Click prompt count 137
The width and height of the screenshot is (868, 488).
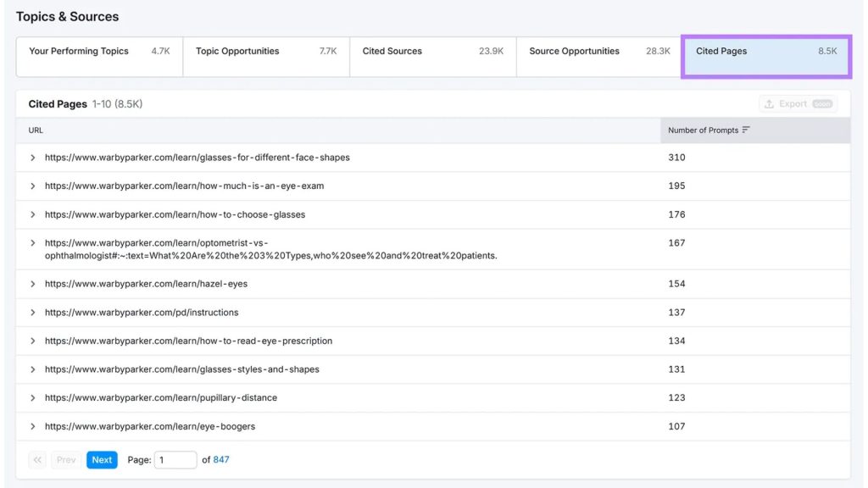676,313
